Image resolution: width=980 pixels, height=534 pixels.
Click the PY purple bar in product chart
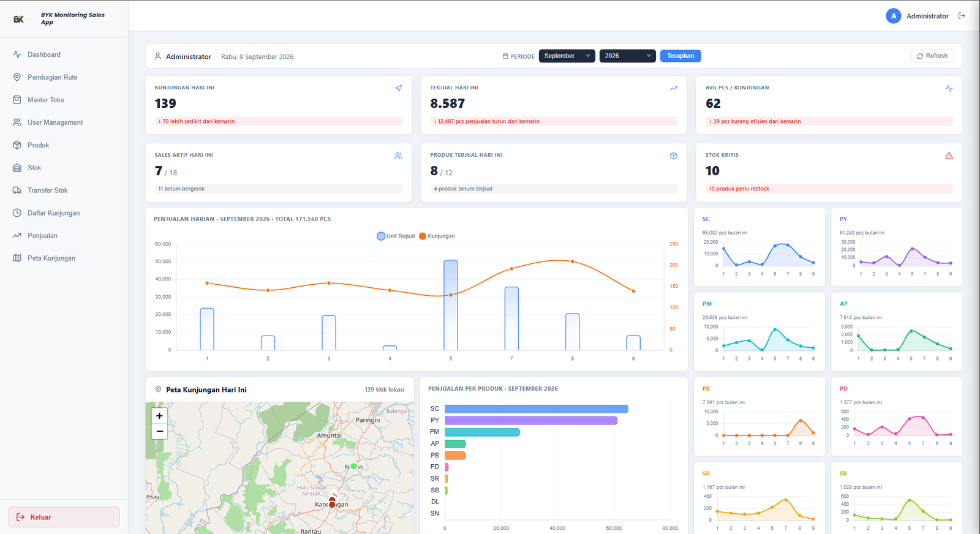530,420
